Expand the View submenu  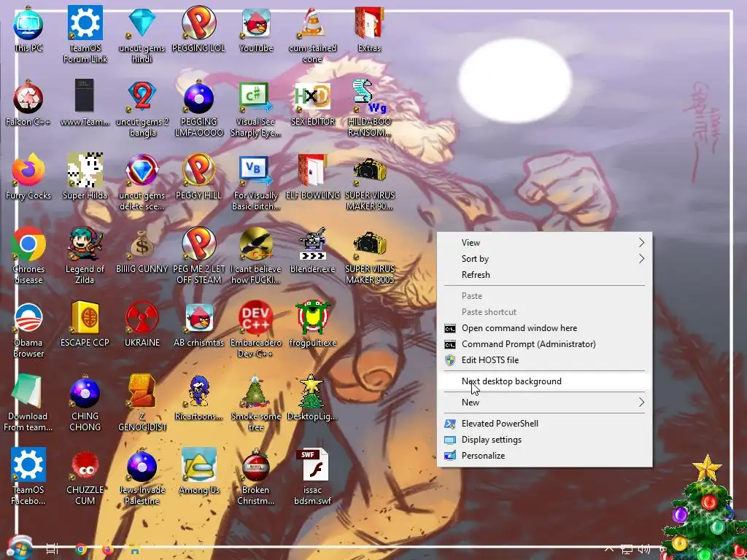544,242
